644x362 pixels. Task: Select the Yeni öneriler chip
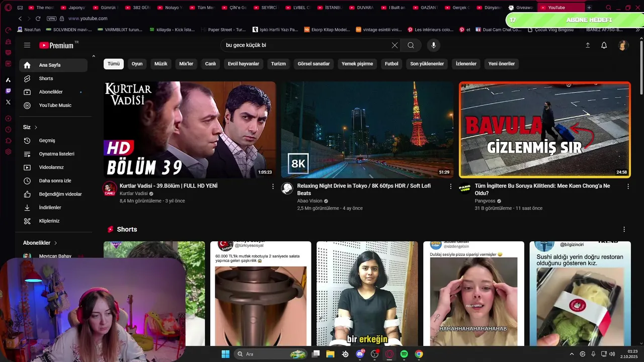502,64
